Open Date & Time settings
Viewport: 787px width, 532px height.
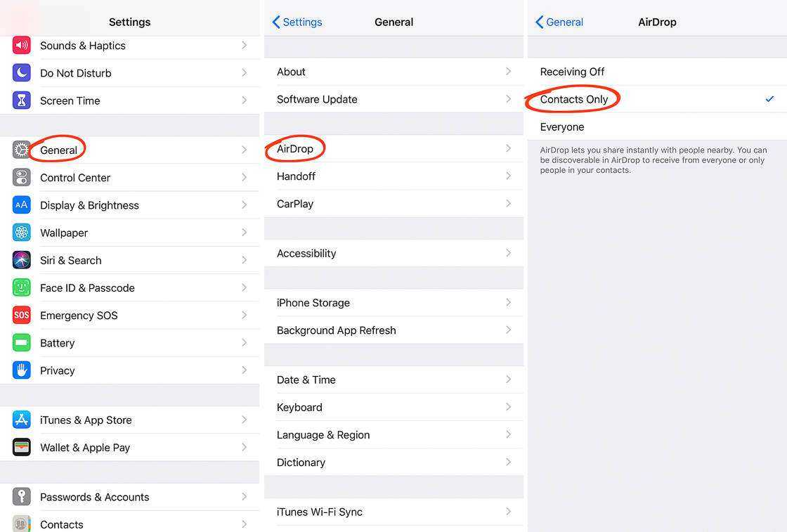(x=306, y=379)
